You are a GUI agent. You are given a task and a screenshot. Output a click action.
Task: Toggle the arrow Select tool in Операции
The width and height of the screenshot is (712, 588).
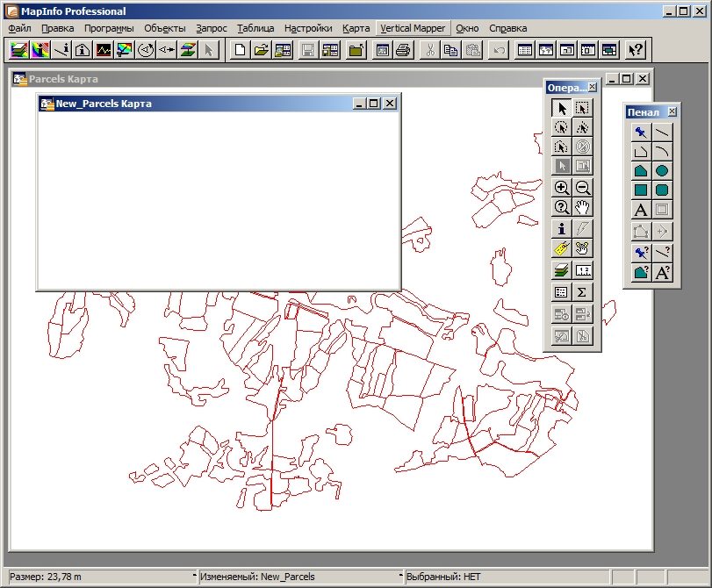[x=561, y=108]
